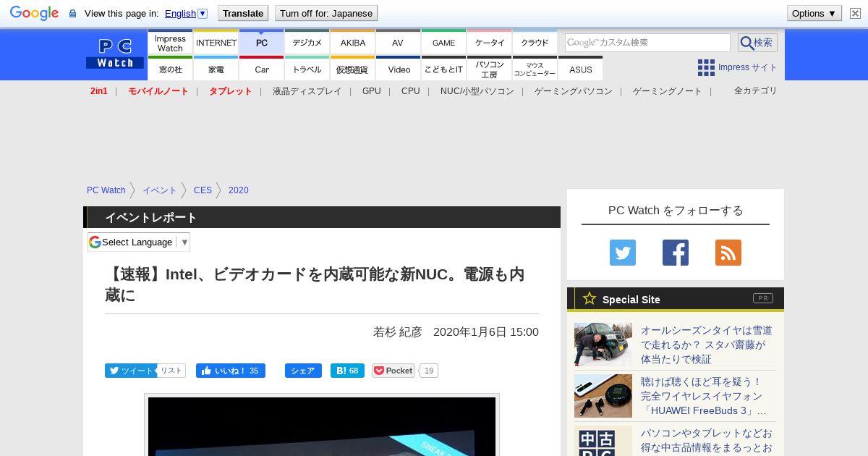This screenshot has height=456, width=868.
Task: Open the 窓の杜 tab
Action: (170, 69)
